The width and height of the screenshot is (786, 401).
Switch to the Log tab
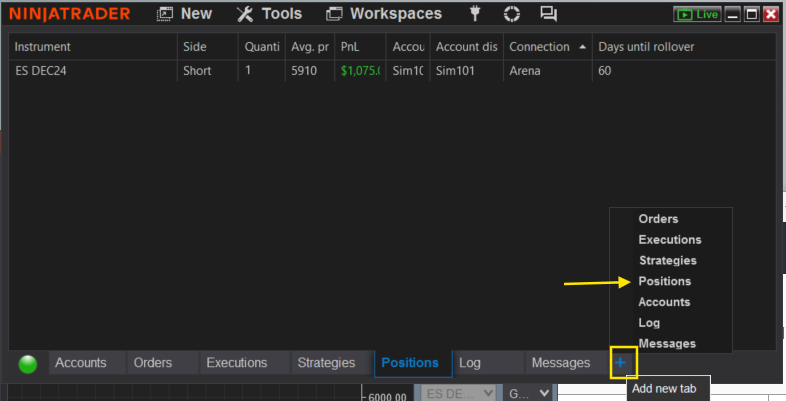pos(489,362)
